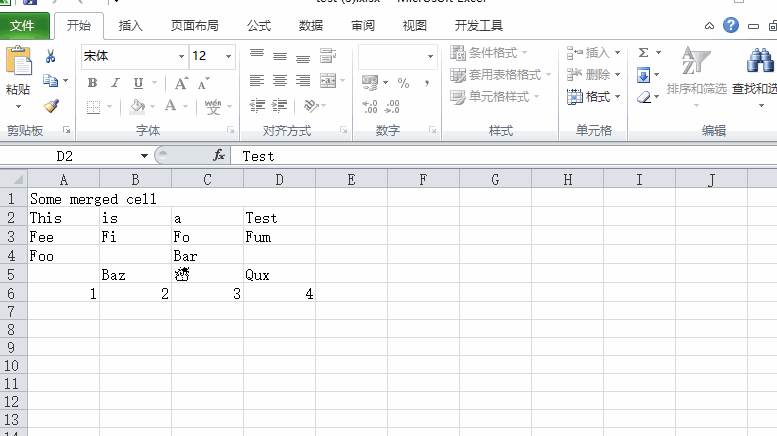
Task: Expand the Name Box dropdown
Action: pos(144,156)
